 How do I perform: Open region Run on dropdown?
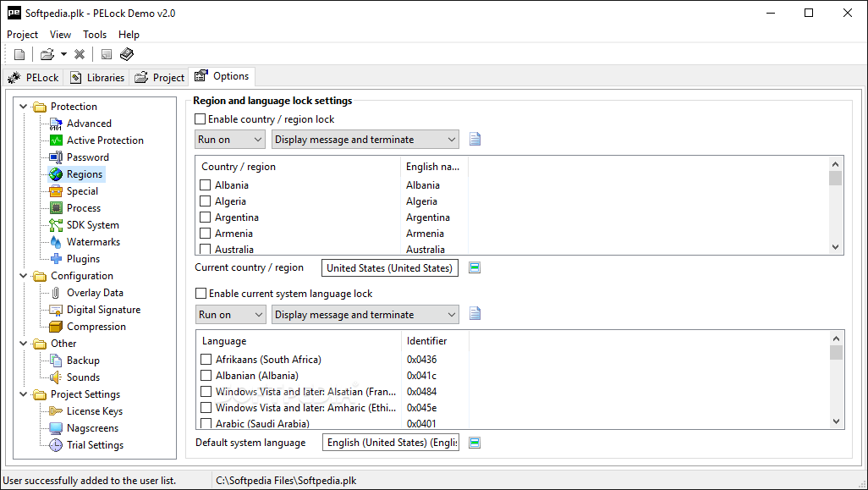coord(230,140)
